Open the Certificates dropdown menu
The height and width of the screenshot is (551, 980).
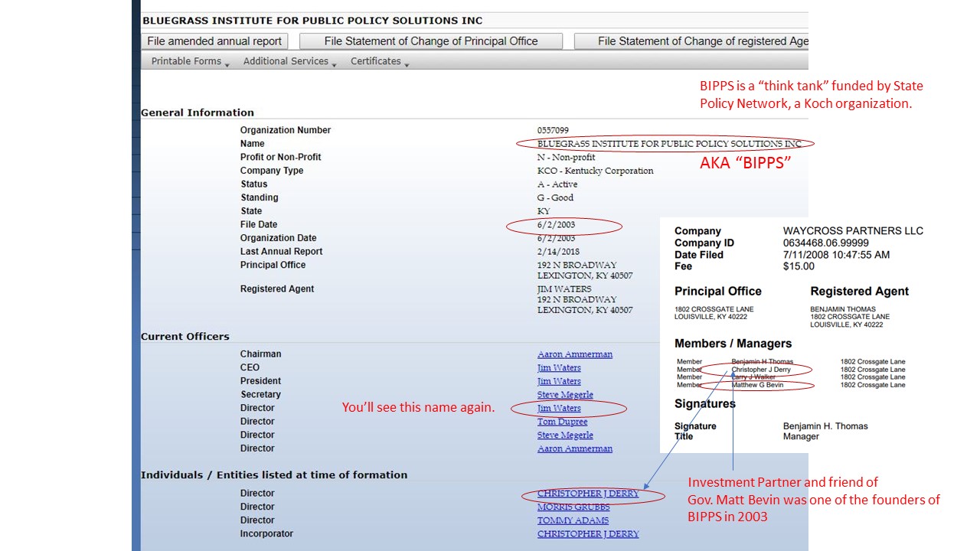coord(380,61)
